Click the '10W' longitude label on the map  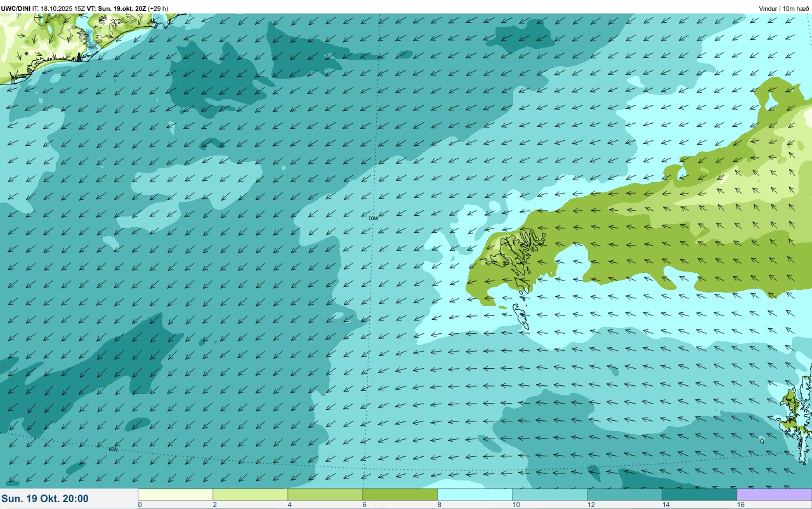(x=374, y=218)
